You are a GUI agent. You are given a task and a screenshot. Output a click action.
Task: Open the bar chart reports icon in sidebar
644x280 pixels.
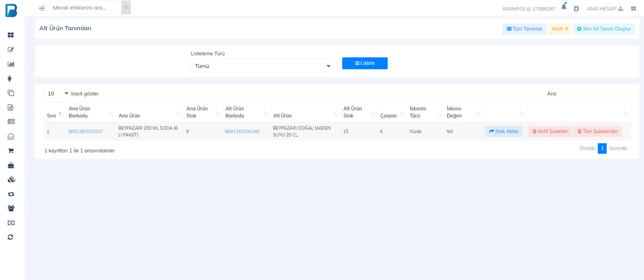[x=11, y=64]
